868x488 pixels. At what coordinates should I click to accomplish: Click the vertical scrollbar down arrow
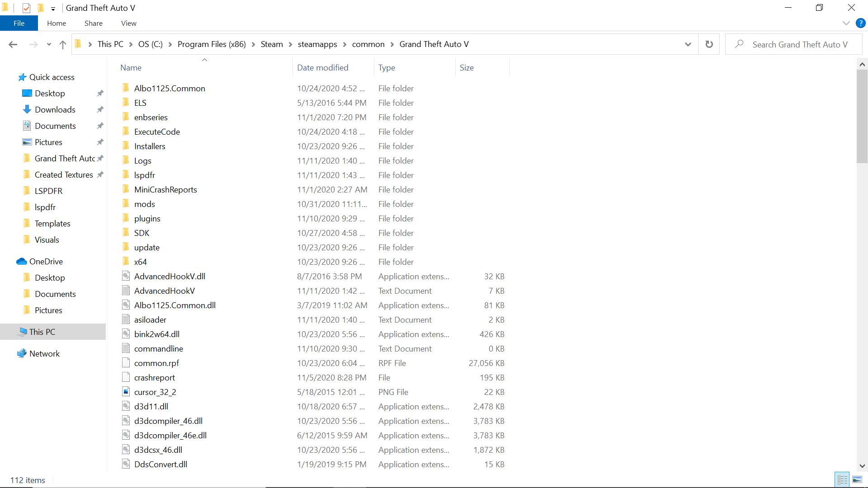(x=862, y=466)
